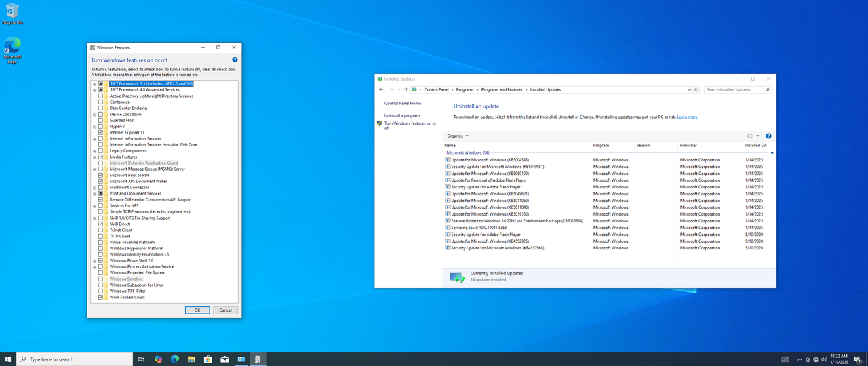Click the Installed Updates title bar icon

click(380, 79)
